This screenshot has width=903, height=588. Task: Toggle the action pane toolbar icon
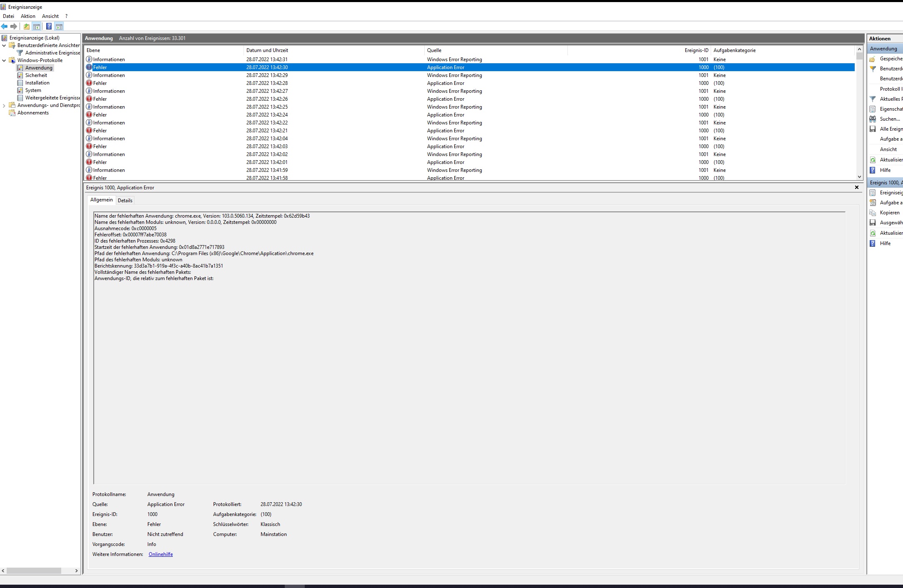pos(59,27)
